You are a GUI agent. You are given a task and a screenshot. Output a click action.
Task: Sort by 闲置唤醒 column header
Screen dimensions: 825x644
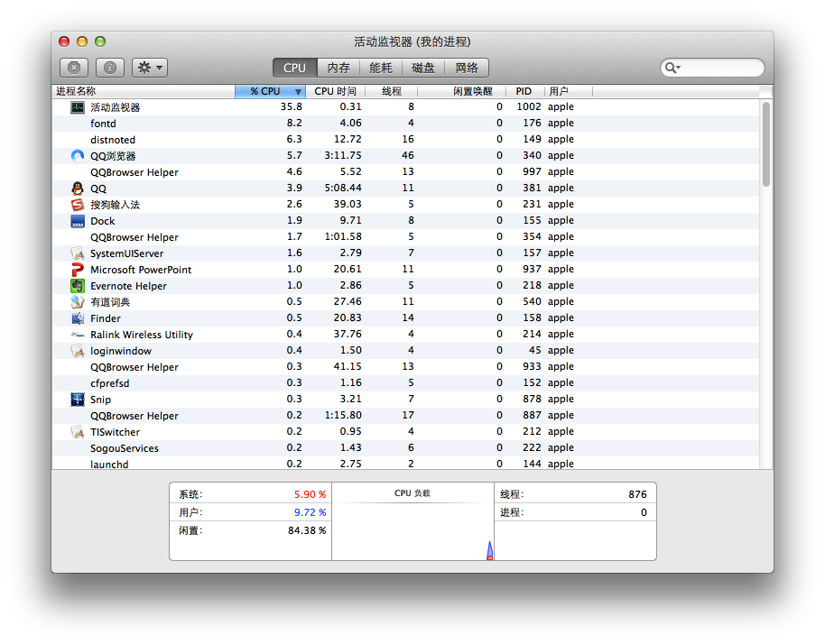(x=462, y=91)
